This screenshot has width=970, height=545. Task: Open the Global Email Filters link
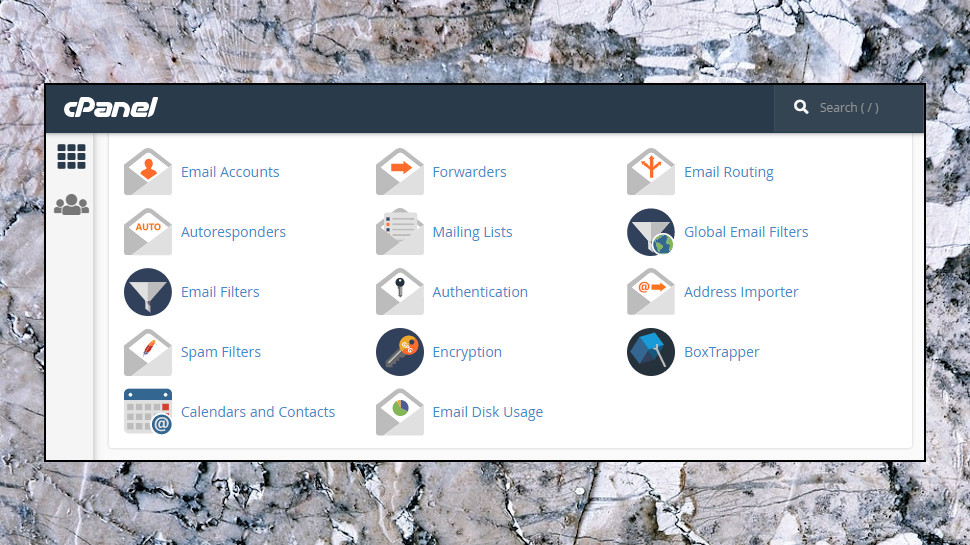[746, 232]
